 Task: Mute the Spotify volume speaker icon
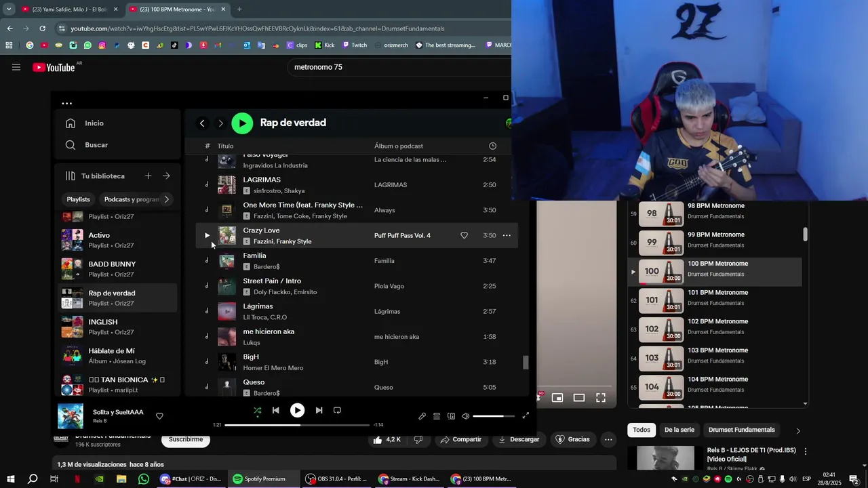click(x=466, y=416)
